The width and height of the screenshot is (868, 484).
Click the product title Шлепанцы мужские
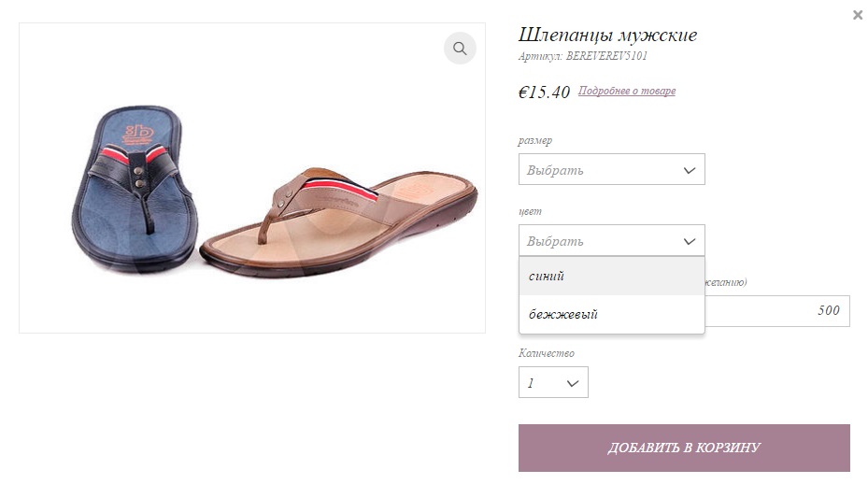607,36
